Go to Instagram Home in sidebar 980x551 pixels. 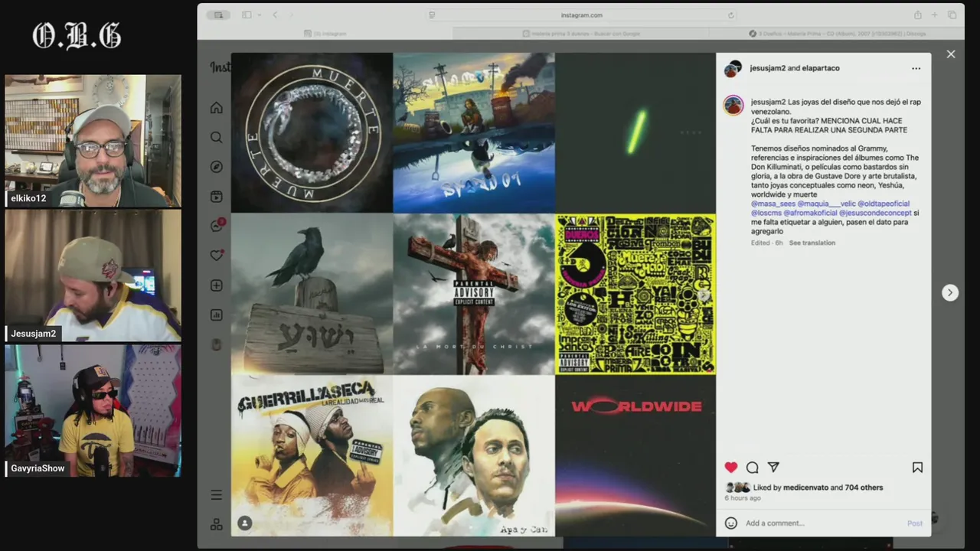[217, 108]
